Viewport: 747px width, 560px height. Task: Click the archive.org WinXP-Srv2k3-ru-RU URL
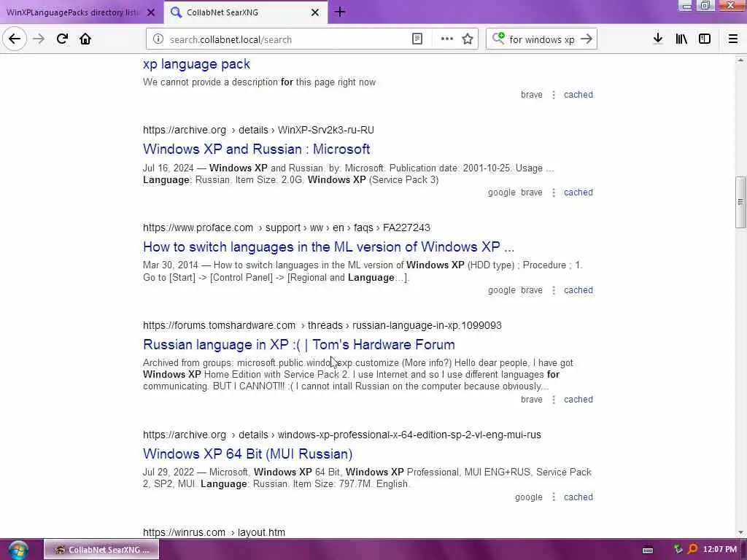tap(258, 130)
